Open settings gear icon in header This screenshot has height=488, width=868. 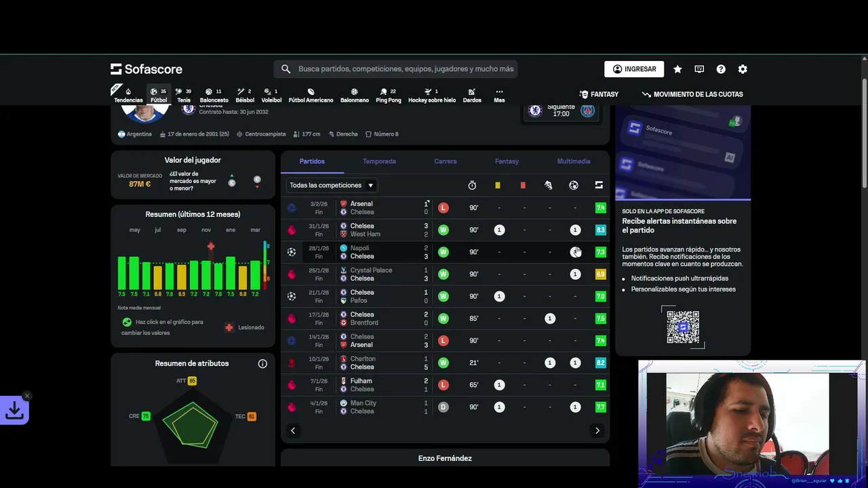[743, 69]
